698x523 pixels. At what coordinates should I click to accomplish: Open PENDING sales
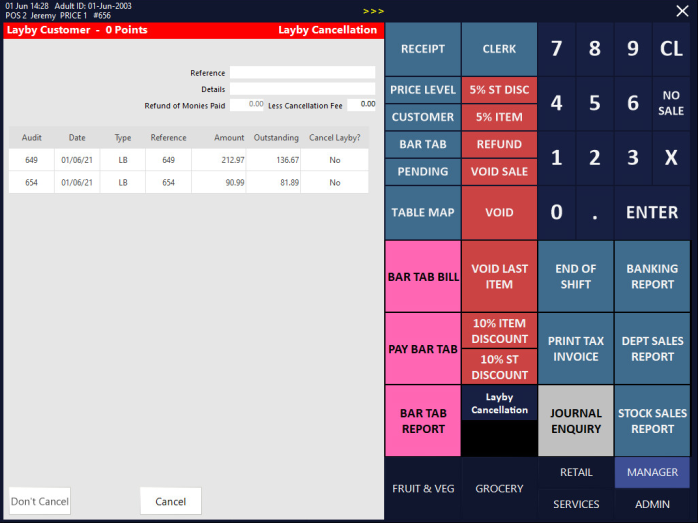[423, 171]
